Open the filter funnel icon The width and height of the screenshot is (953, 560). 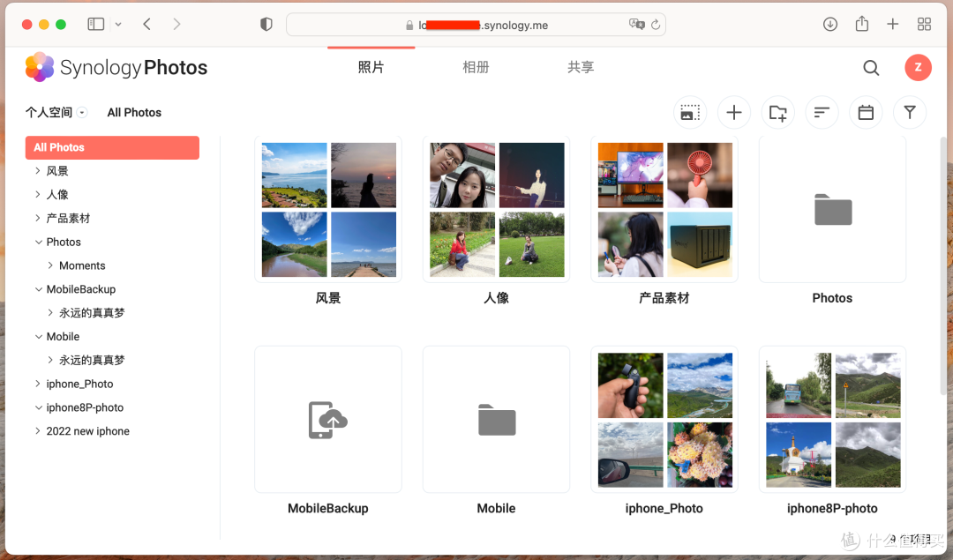point(909,113)
